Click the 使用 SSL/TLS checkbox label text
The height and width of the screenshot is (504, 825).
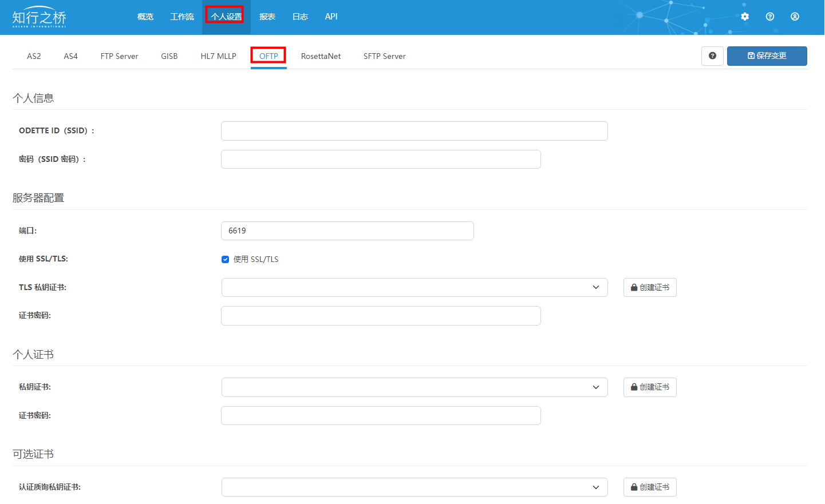coord(256,260)
